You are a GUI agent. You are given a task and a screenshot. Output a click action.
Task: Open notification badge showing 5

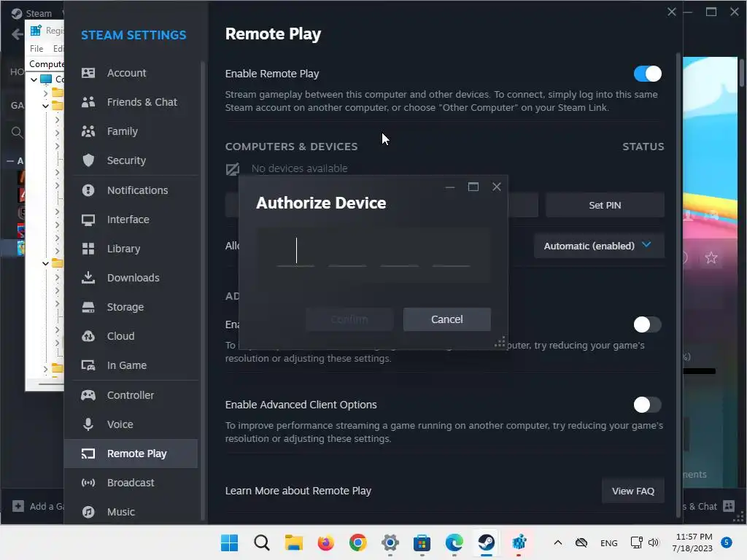(x=727, y=542)
